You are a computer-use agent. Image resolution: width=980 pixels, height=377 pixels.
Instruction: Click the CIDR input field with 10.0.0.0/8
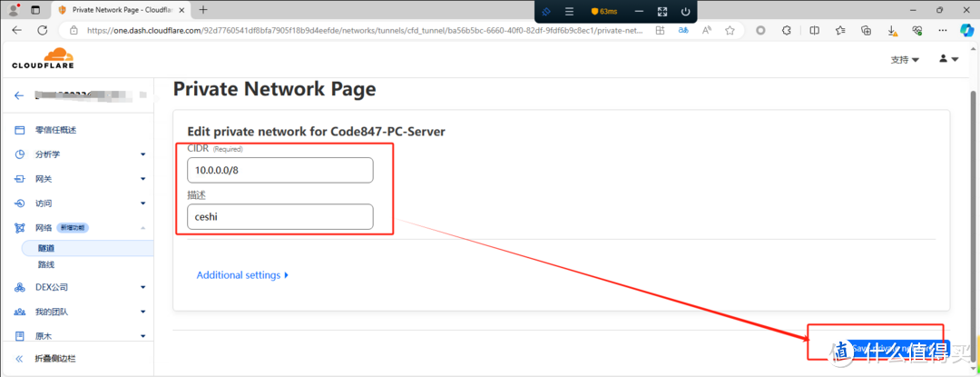point(280,170)
